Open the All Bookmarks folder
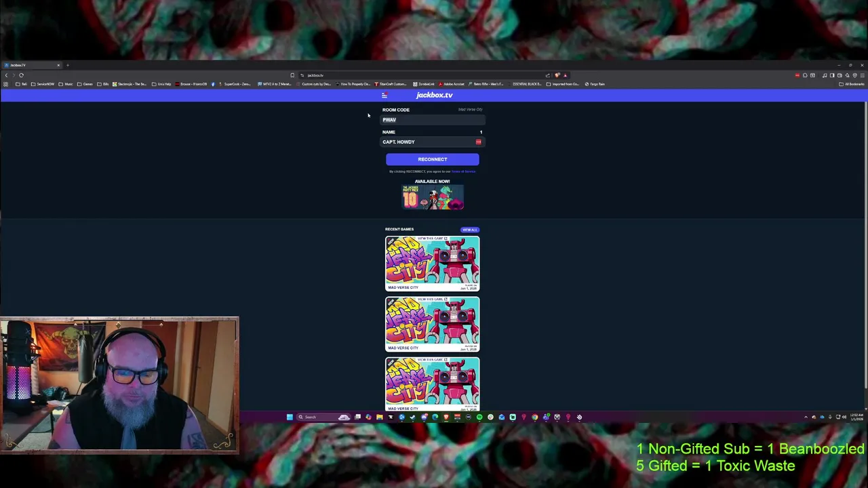 [x=851, y=84]
